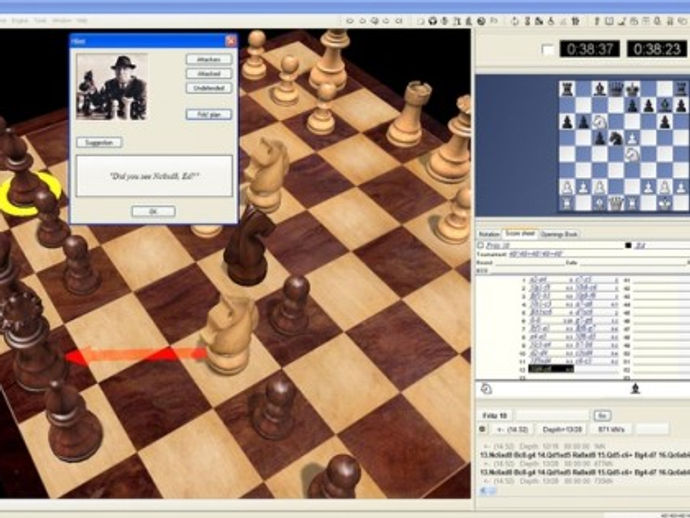Image resolution: width=690 pixels, height=518 pixels.
Task: Click the 0:38:37 chess clock
Action: (x=590, y=49)
